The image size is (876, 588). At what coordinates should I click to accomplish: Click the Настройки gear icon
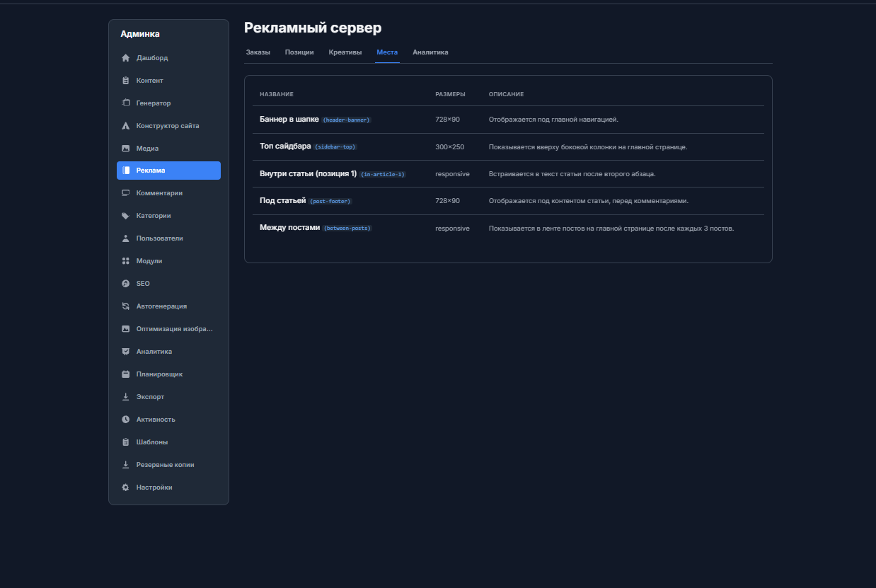(x=126, y=488)
